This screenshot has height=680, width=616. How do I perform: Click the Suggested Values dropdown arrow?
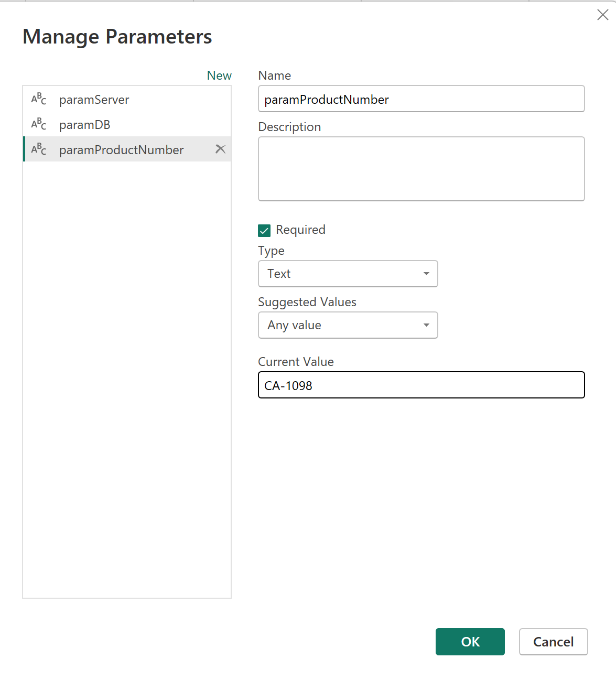(426, 325)
